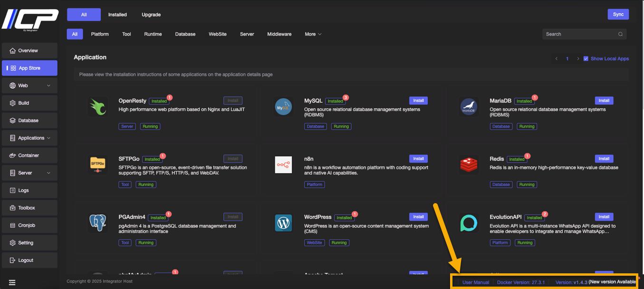The height and width of the screenshot is (289, 644).
Task: Click MySQL's Installed badge
Action: click(x=335, y=101)
